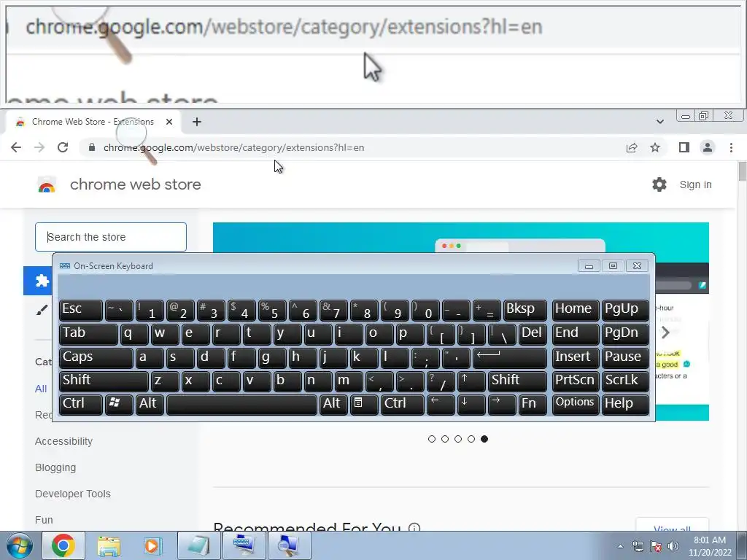Toggle the right Shift key
The width and height of the screenshot is (747, 560).
(517, 381)
